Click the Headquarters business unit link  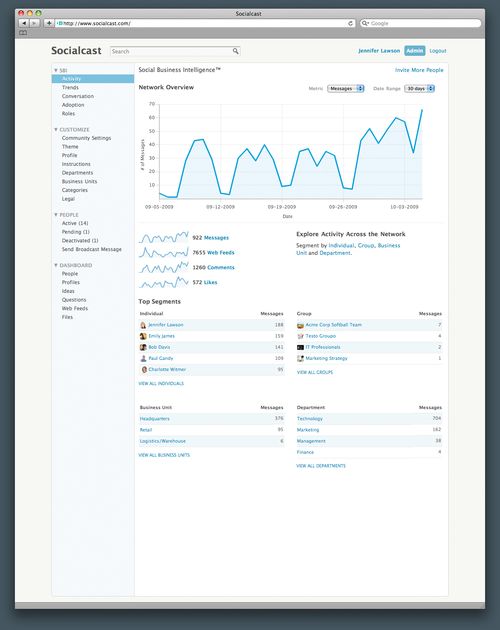pyautogui.click(x=154, y=419)
